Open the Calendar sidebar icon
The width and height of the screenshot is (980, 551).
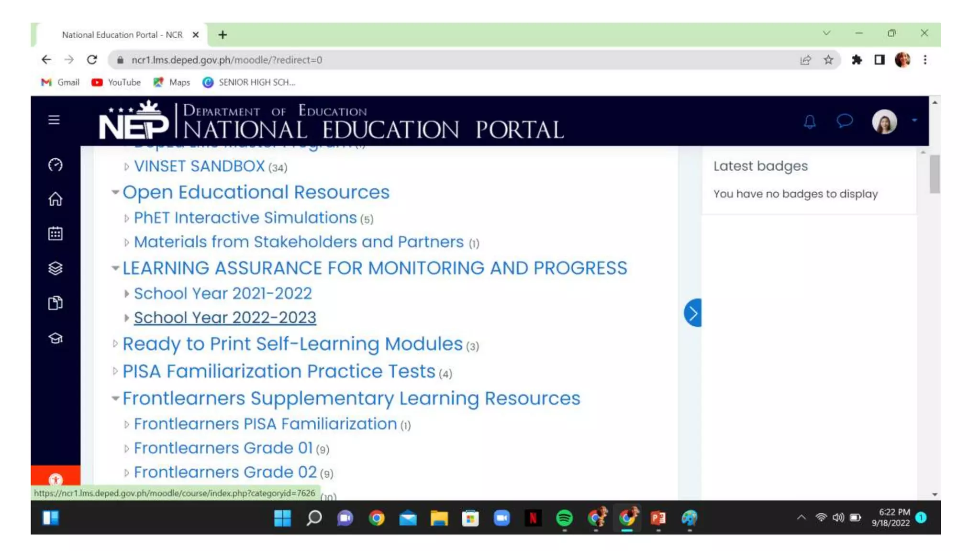click(56, 233)
